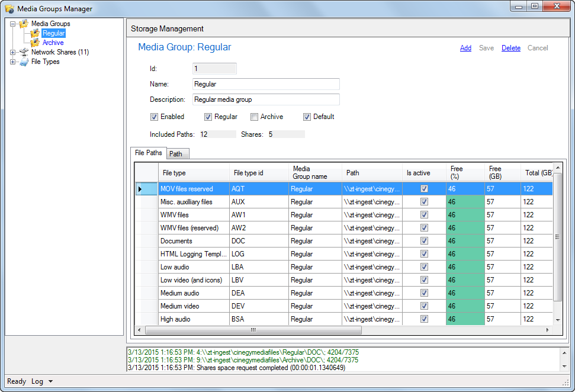Toggle Is active for MOV files reserved

click(424, 189)
